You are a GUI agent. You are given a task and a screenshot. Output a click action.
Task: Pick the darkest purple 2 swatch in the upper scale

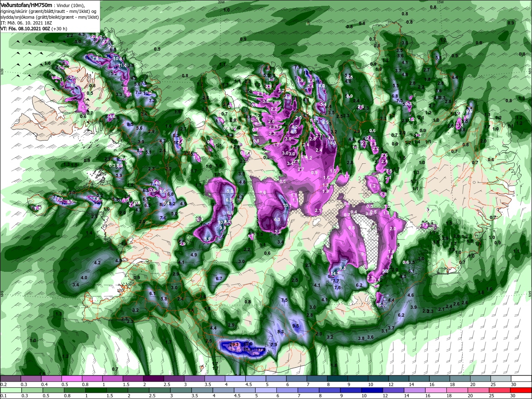(x=153, y=379)
